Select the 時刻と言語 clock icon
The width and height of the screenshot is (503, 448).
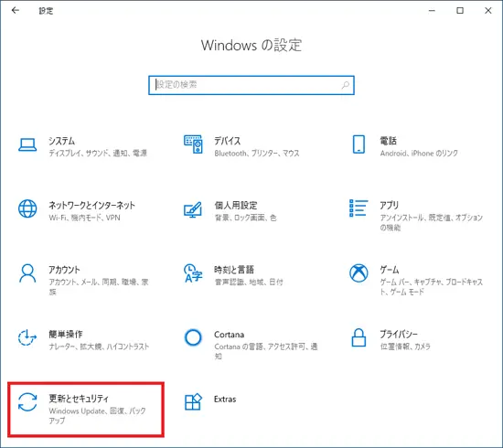[x=193, y=273]
